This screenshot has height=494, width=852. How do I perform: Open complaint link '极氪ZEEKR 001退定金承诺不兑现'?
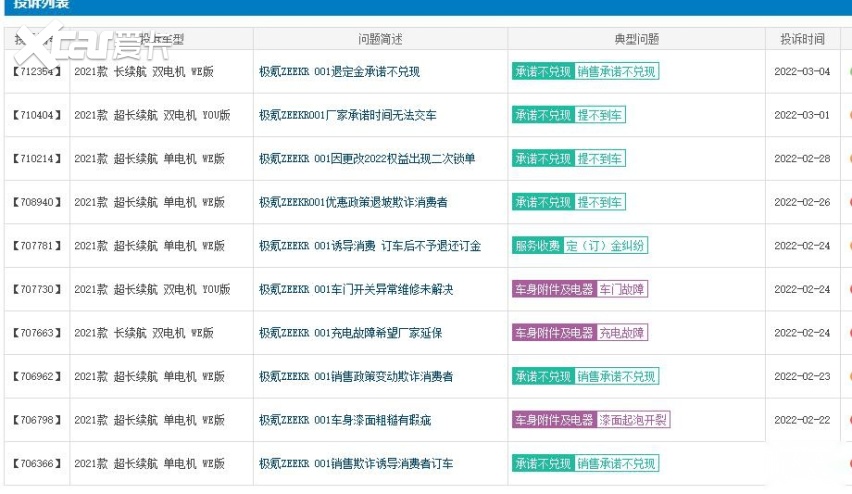coord(339,72)
